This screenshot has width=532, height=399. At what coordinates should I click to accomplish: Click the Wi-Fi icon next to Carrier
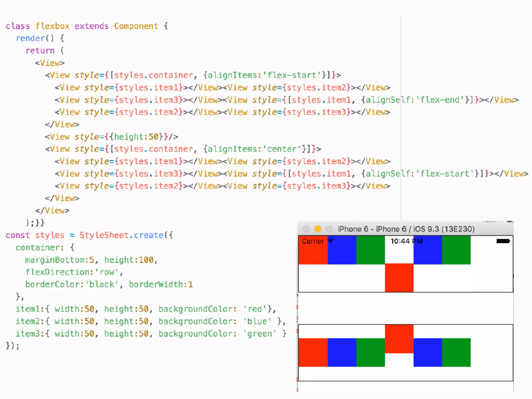(330, 241)
